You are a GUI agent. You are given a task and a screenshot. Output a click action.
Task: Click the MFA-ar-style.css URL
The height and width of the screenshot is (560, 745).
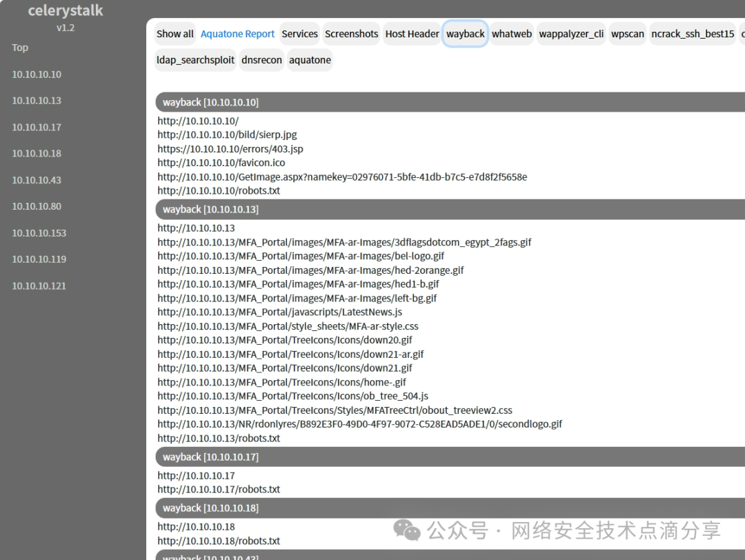(x=288, y=326)
